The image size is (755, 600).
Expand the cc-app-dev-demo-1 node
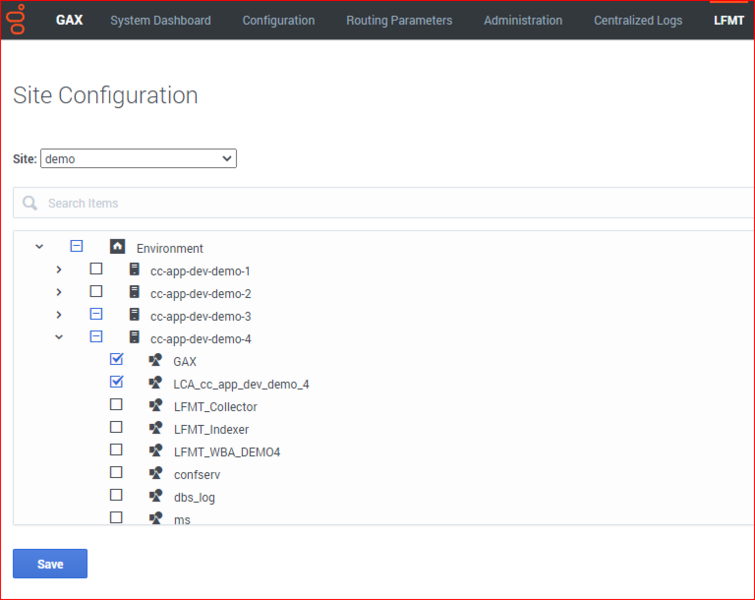tap(59, 269)
